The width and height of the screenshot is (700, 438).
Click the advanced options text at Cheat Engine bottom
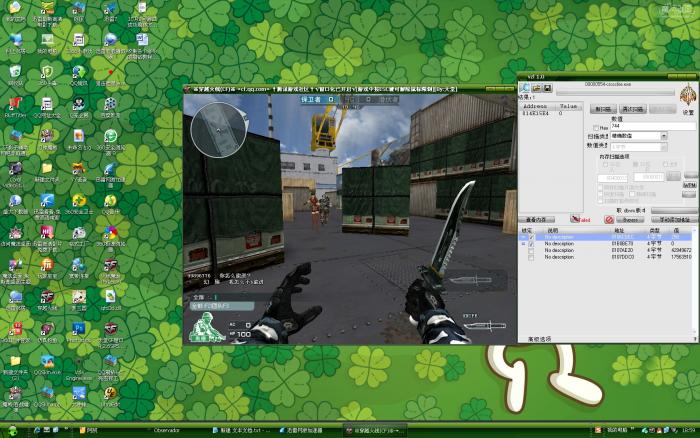pos(539,339)
